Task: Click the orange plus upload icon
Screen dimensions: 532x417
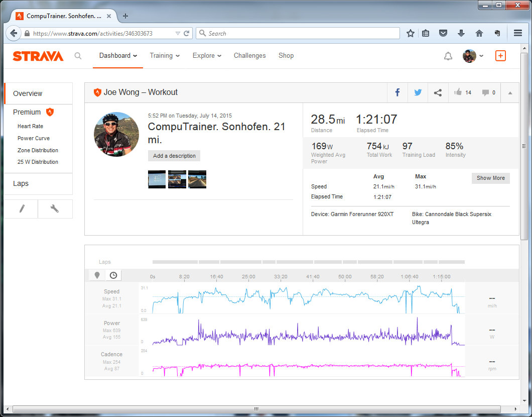Action: point(500,56)
